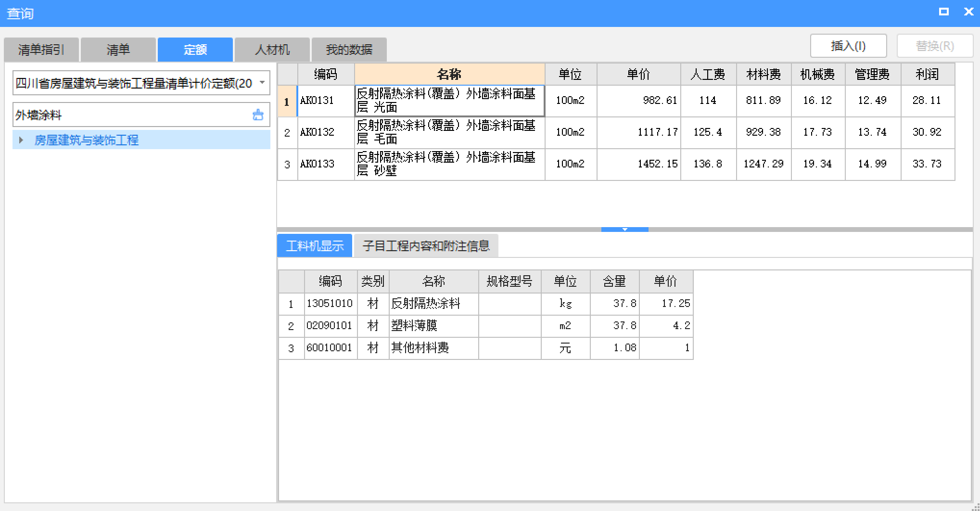Click the 规格型号 column header
Screen dimensions: 980x511
click(509, 281)
